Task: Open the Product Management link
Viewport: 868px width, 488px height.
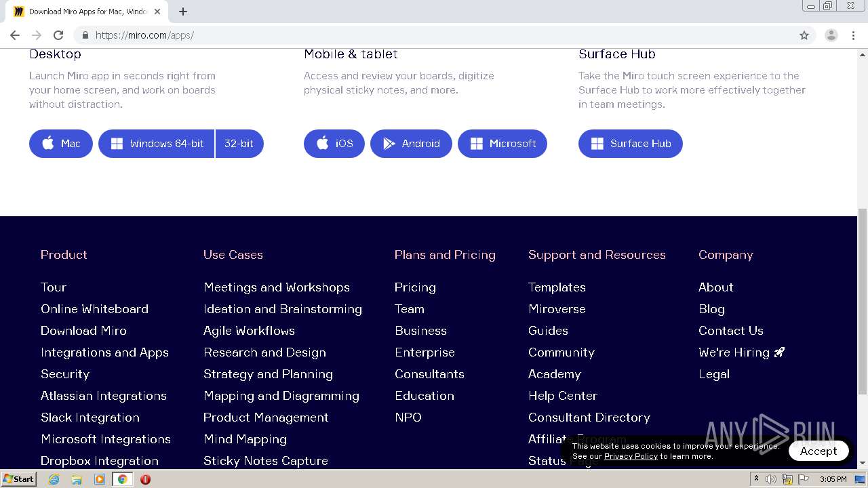Action: pyautogui.click(x=266, y=418)
